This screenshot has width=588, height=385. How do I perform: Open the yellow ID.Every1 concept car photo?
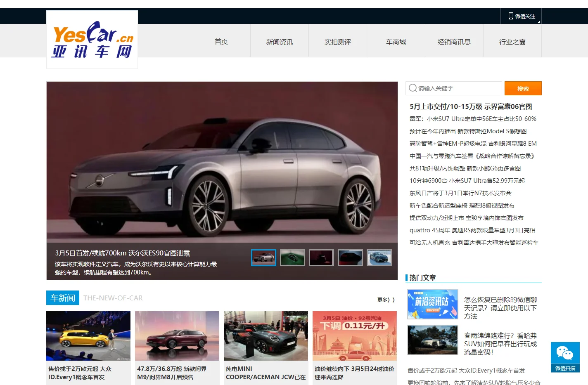[88, 336]
